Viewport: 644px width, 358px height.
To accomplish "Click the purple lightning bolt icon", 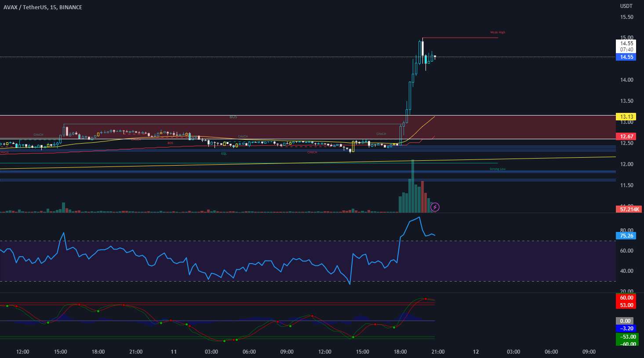I will [435, 207].
